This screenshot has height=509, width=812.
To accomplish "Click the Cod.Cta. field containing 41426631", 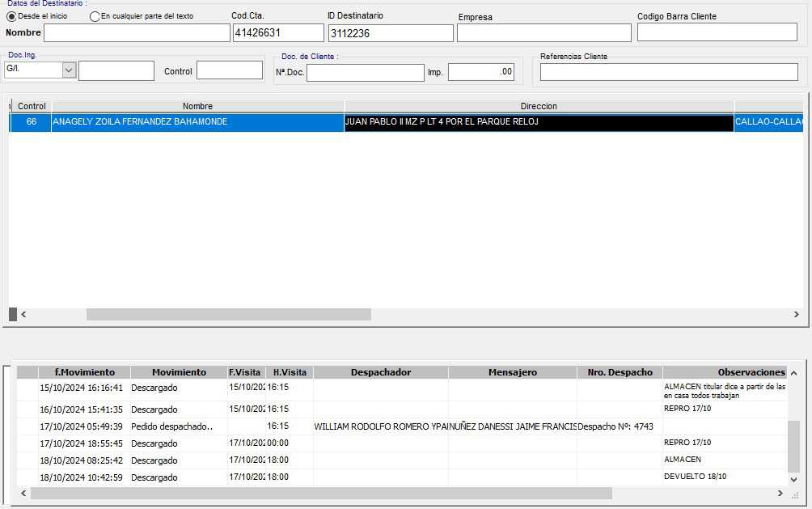I will 277,33.
